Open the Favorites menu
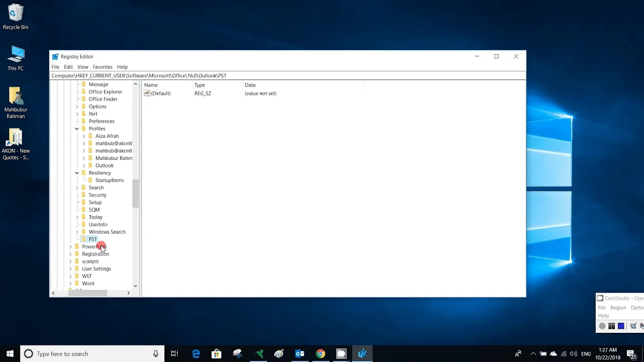This screenshot has width=644, height=362. pos(103,67)
